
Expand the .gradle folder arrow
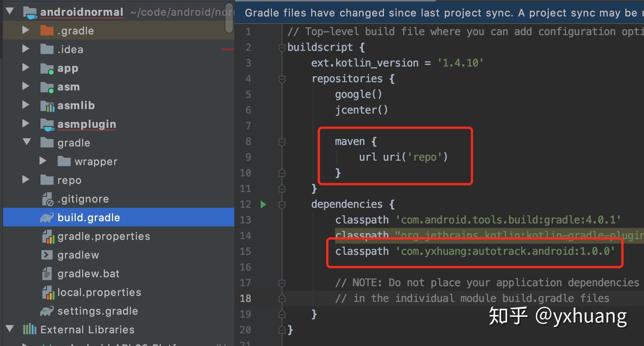pos(26,30)
